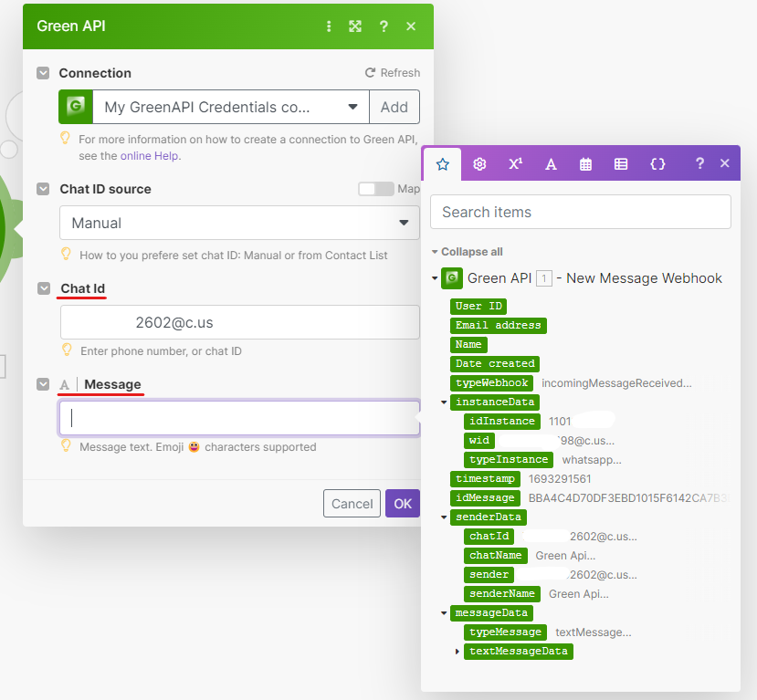Open the general functions gear tab
This screenshot has width=757, height=700.
point(479,164)
